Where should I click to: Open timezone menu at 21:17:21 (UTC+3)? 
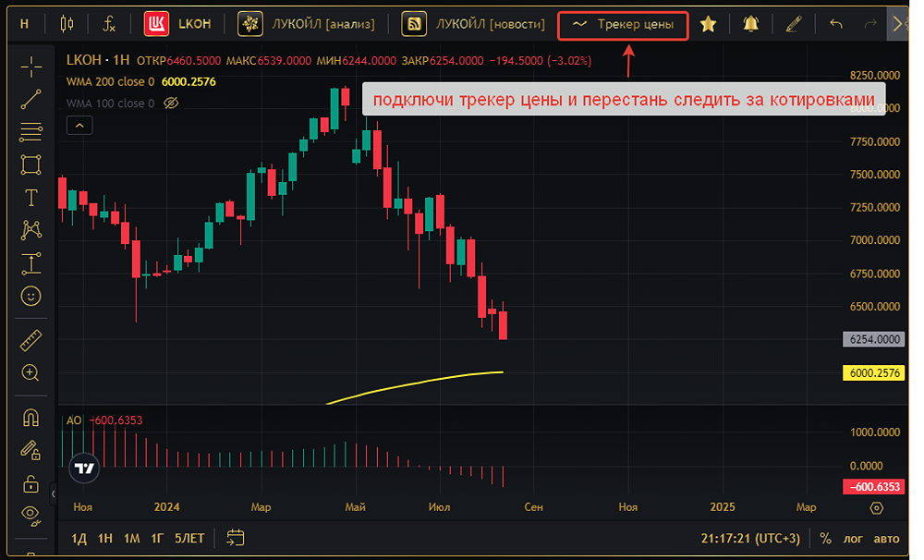pyautogui.click(x=750, y=538)
